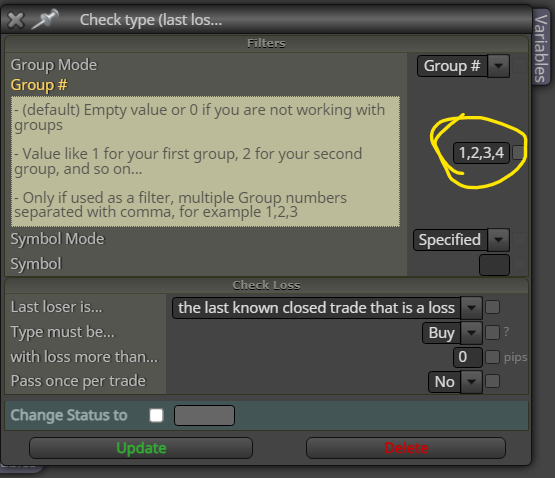Click the Group Mode label
This screenshot has width=555, height=478.
(x=54, y=65)
